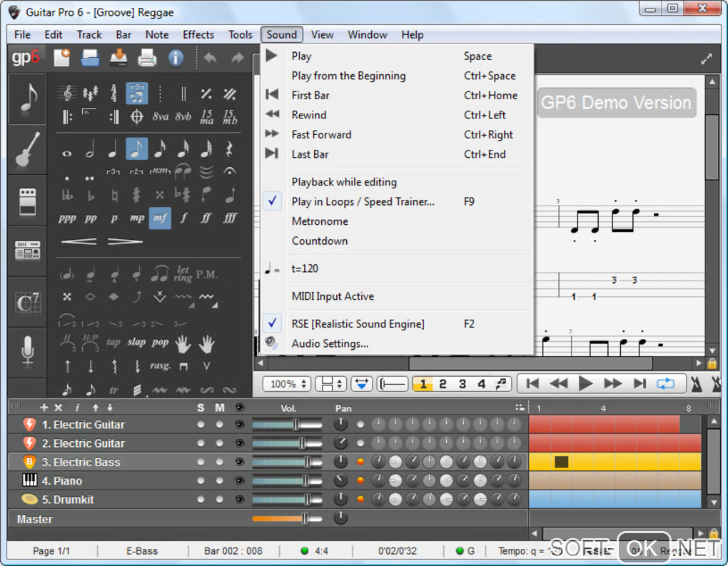Apply palm mute P.M. effect

coord(206,274)
